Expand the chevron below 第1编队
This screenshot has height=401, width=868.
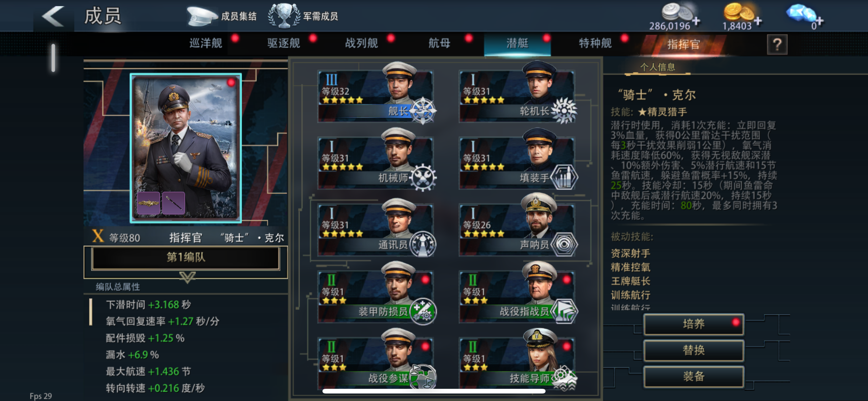click(187, 277)
